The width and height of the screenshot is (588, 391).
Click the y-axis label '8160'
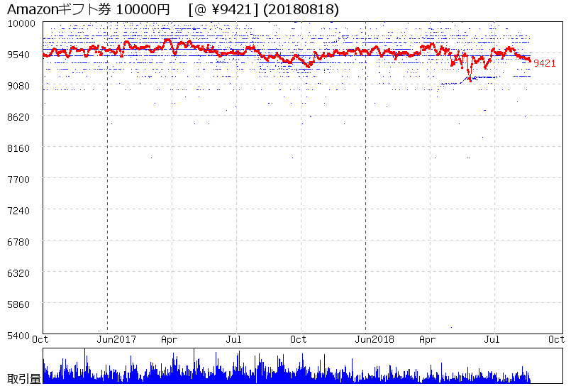click(18, 148)
